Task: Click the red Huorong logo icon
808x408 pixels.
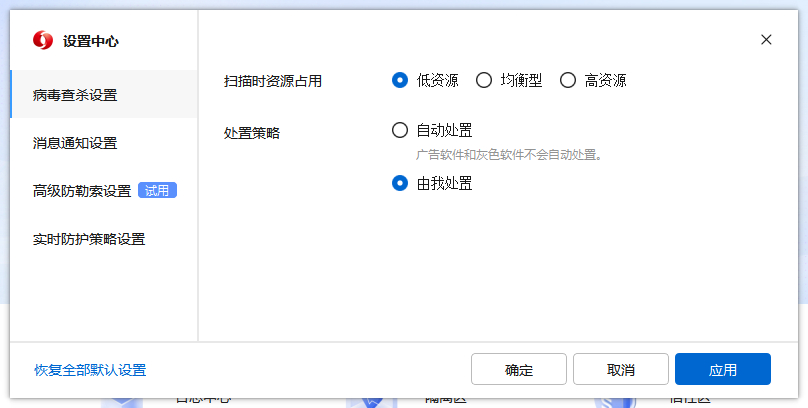Action: point(43,40)
